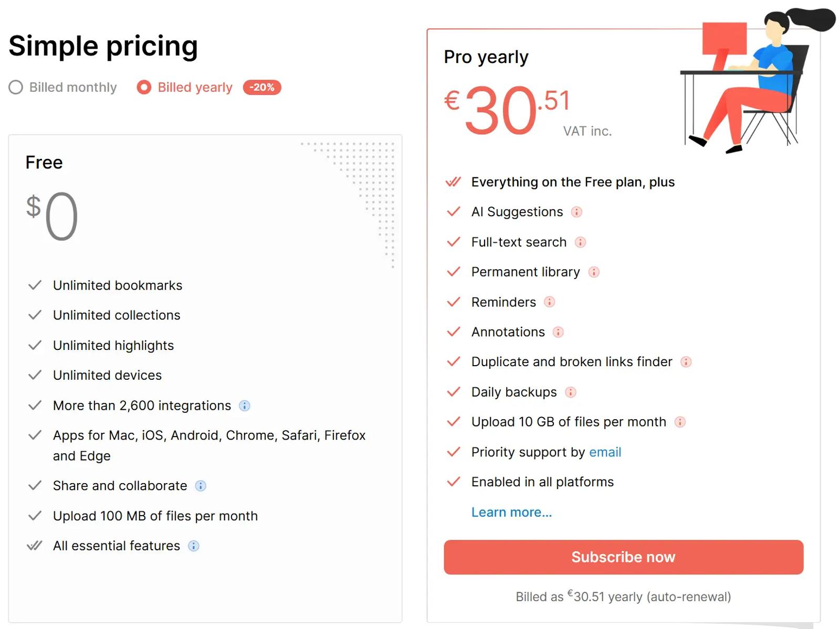Click the Full-text search info icon

click(580, 242)
